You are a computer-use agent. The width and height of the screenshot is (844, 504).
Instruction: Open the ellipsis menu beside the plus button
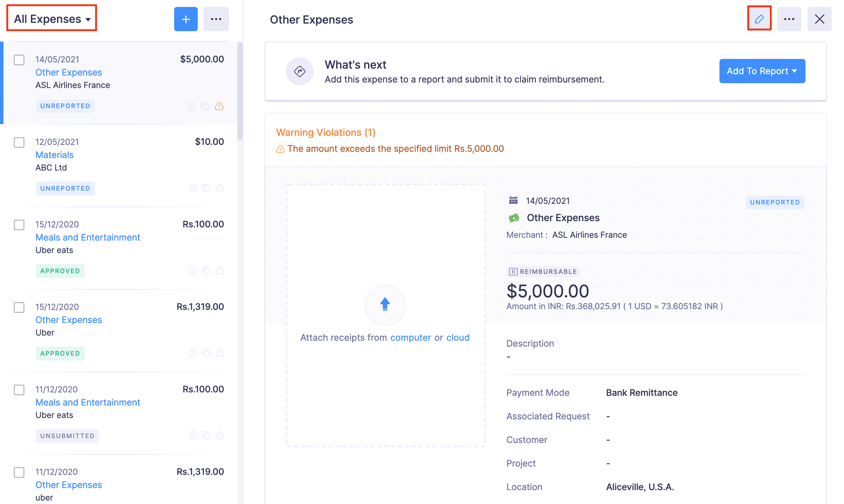point(216,19)
